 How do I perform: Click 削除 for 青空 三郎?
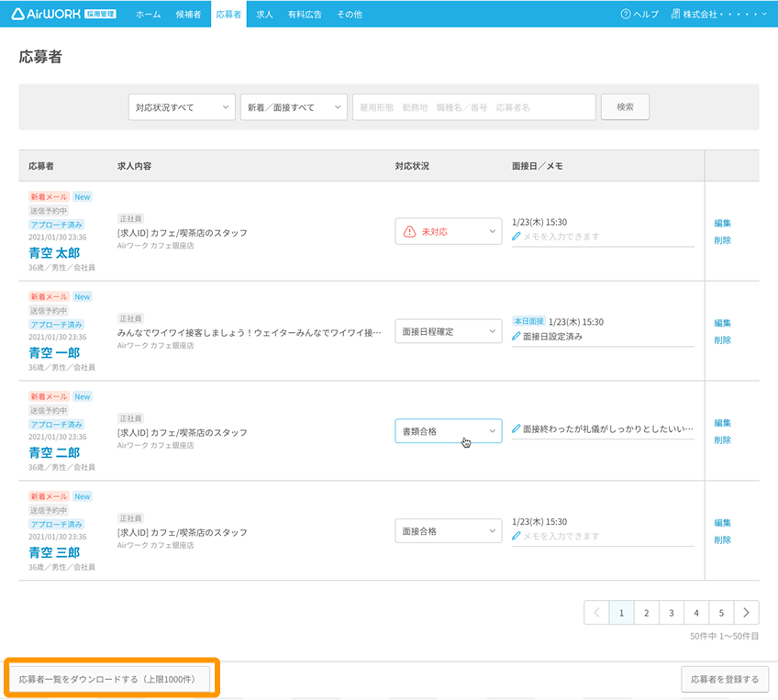(x=722, y=539)
